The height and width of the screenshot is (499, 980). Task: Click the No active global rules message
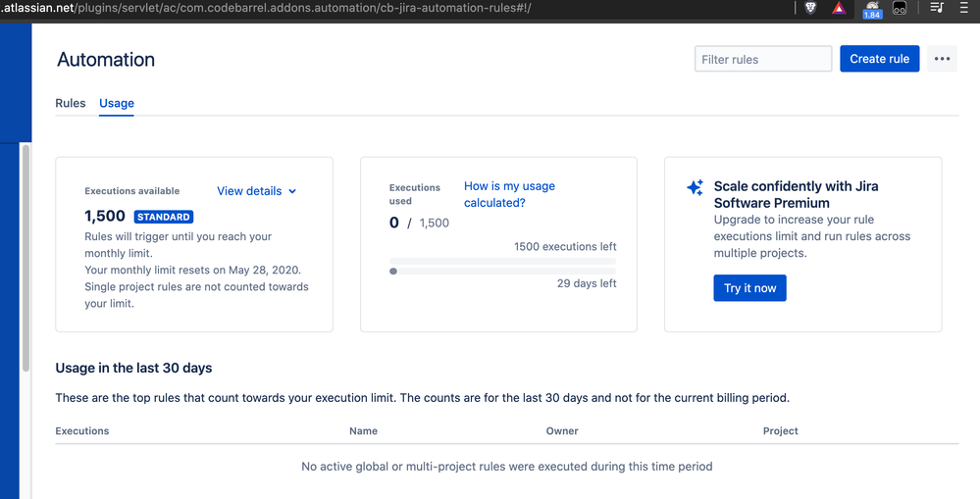[507, 466]
